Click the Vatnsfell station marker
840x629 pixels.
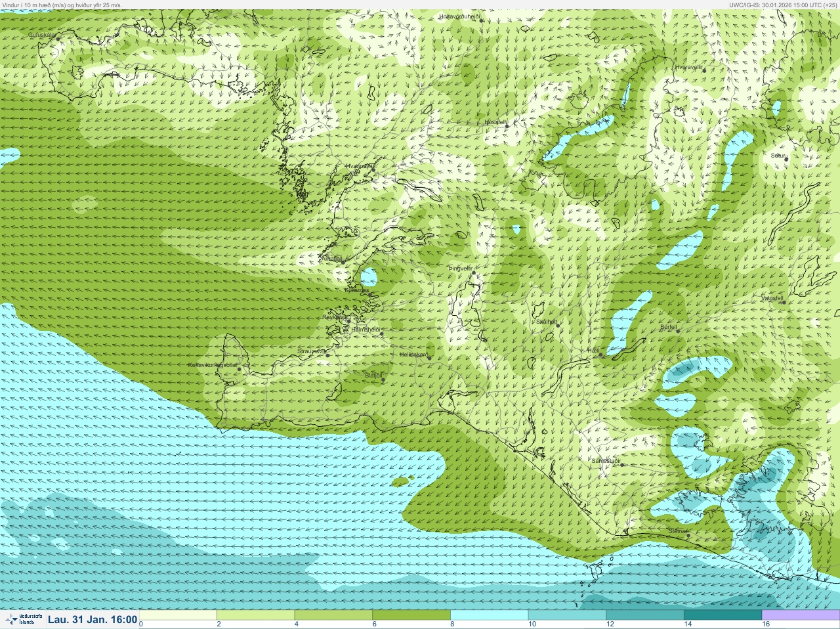pos(783,302)
